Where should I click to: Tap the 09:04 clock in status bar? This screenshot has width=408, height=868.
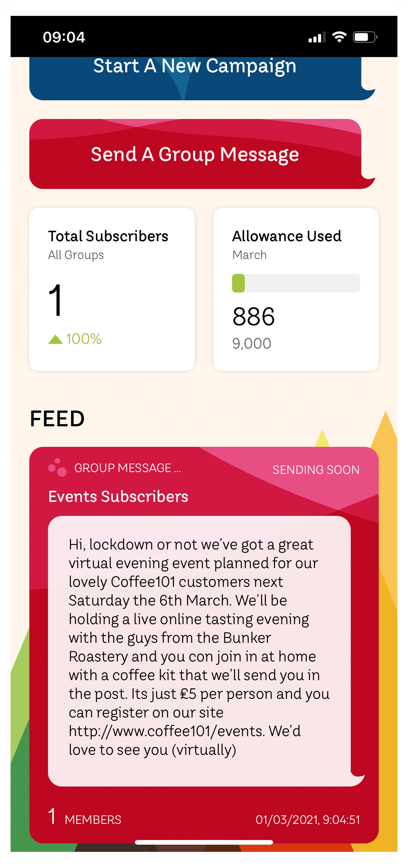(x=64, y=37)
